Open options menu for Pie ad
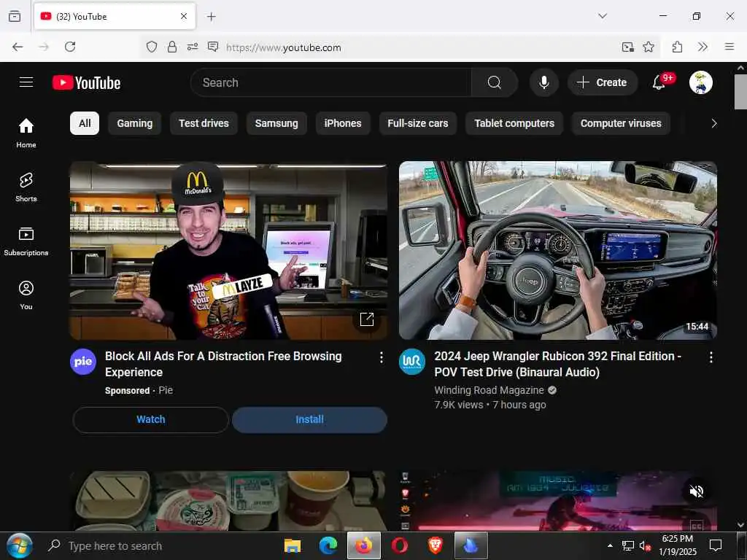The width and height of the screenshot is (747, 560). click(x=381, y=357)
